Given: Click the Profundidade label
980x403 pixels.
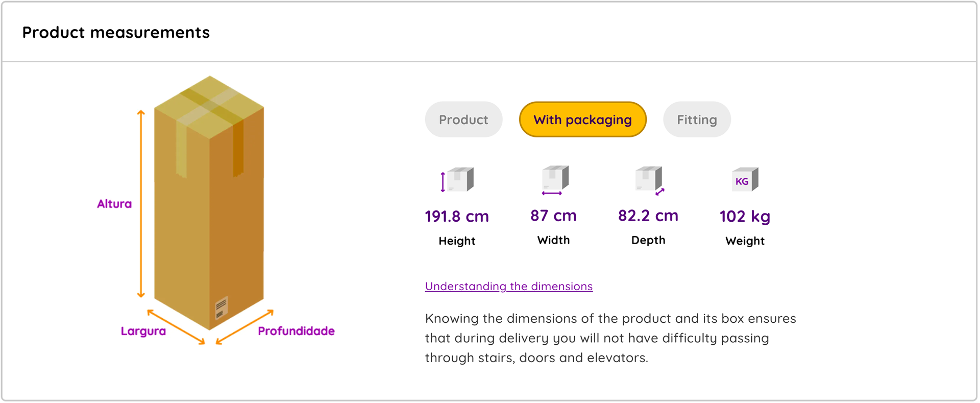Looking at the screenshot, I should pyautogui.click(x=296, y=331).
